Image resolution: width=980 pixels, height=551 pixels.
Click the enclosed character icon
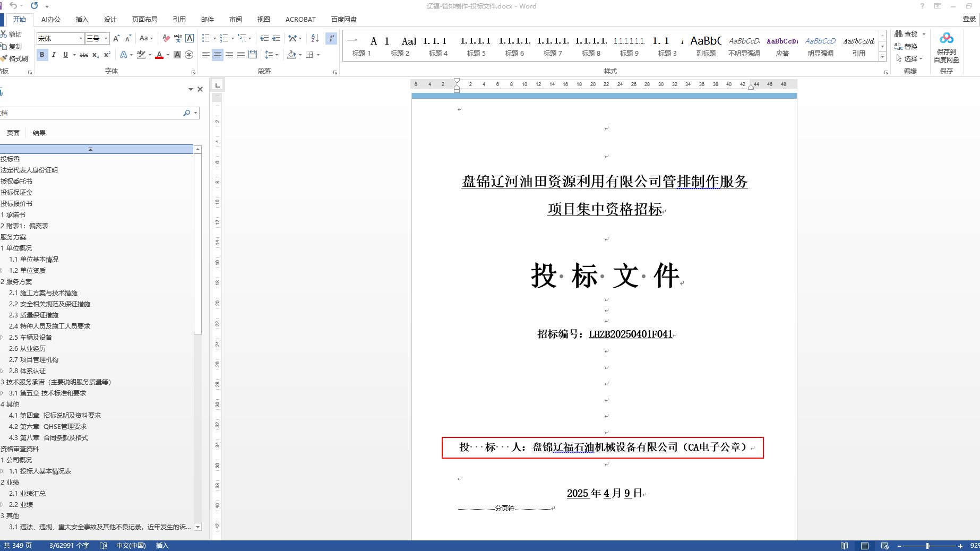coord(189,55)
